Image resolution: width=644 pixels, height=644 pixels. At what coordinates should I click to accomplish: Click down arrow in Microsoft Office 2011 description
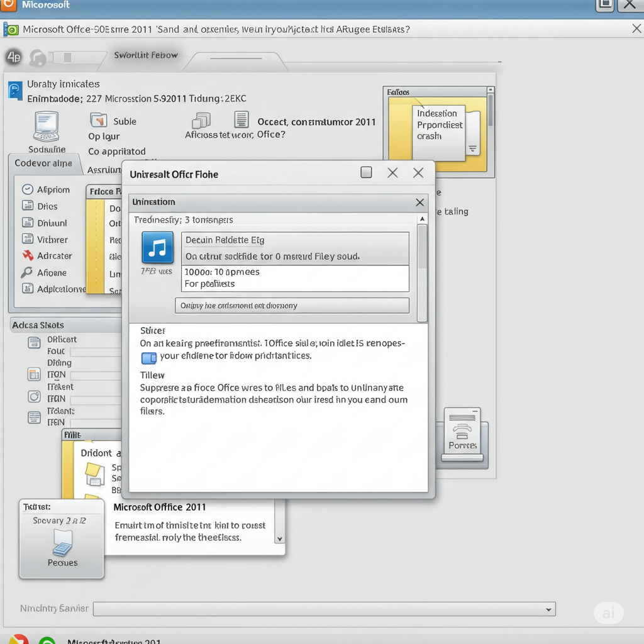(x=280, y=539)
